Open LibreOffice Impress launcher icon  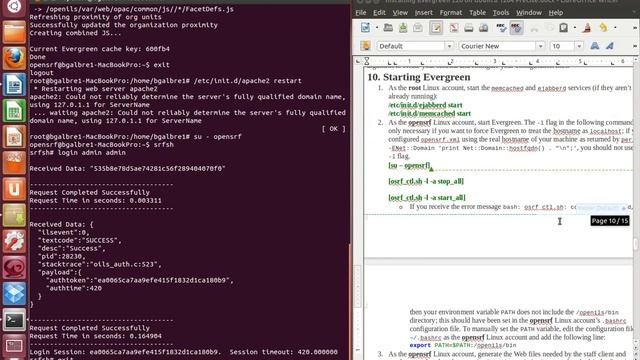(x=14, y=137)
